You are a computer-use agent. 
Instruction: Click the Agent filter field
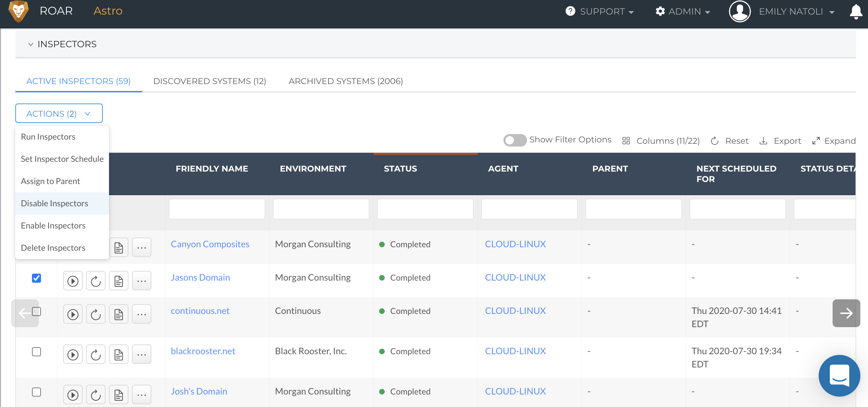529,209
